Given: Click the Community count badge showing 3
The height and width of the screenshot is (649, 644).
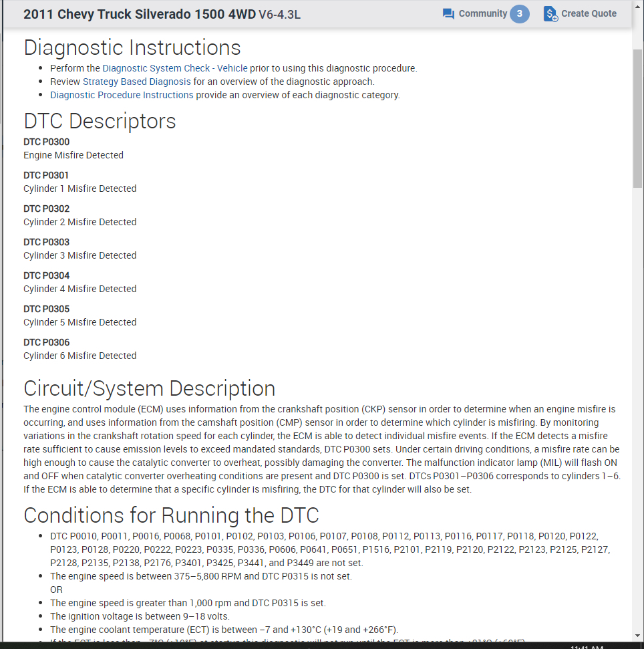Looking at the screenshot, I should tap(520, 13).
